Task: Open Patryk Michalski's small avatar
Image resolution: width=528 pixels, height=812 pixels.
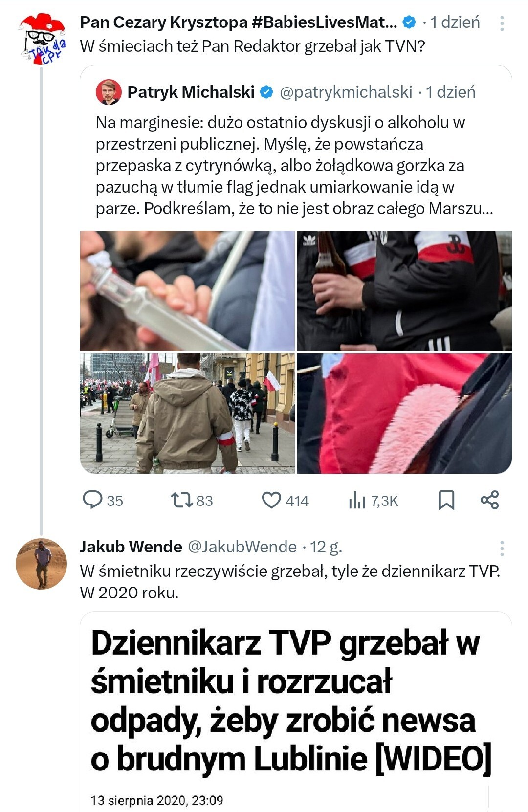Action: pyautogui.click(x=109, y=92)
